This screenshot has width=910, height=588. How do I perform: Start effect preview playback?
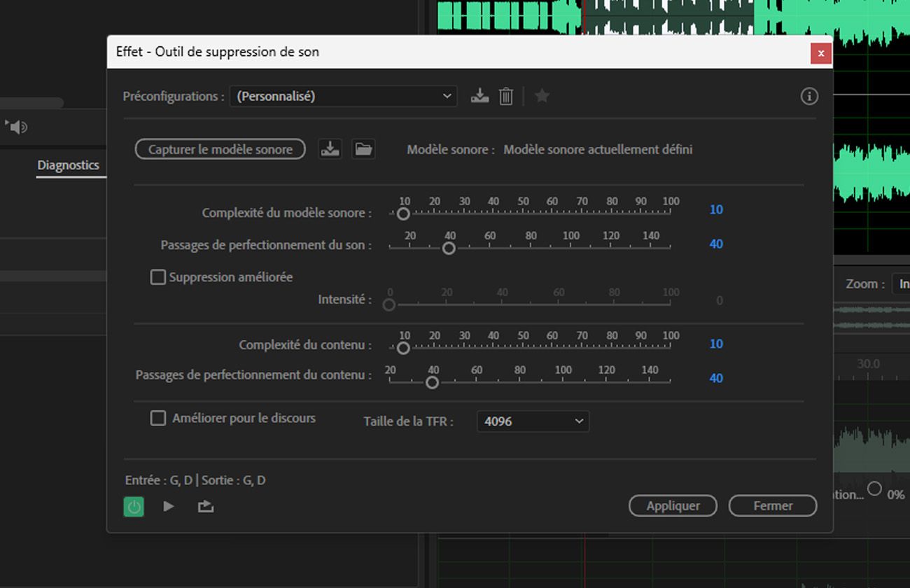click(x=168, y=506)
